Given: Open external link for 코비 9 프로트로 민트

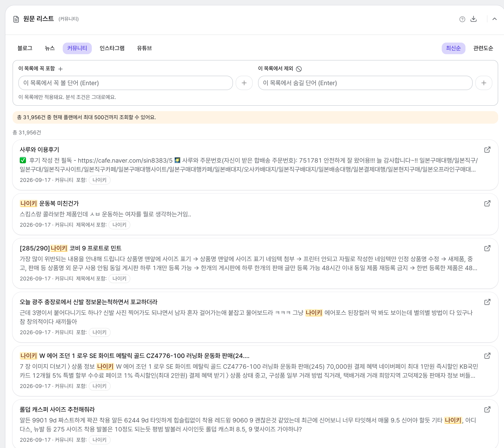Looking at the screenshot, I should point(487,248).
